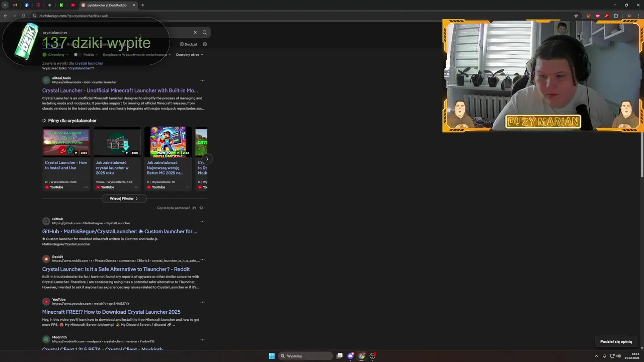The height and width of the screenshot is (362, 644).
Task: Open options for the eliteai.tools result
Action: coord(202,80)
